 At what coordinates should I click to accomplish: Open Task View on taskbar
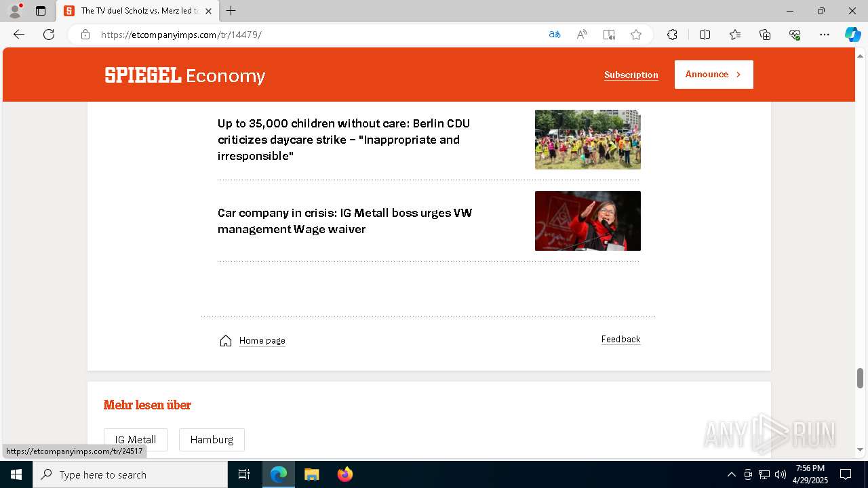(x=244, y=474)
